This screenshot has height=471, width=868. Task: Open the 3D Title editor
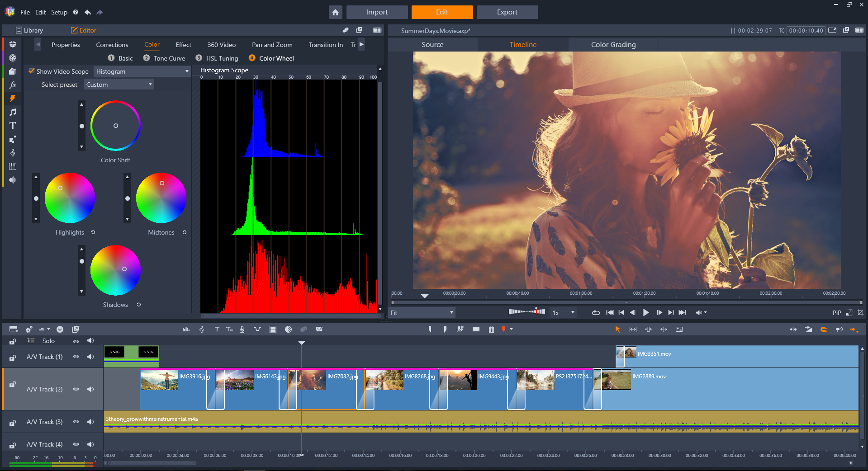point(229,329)
